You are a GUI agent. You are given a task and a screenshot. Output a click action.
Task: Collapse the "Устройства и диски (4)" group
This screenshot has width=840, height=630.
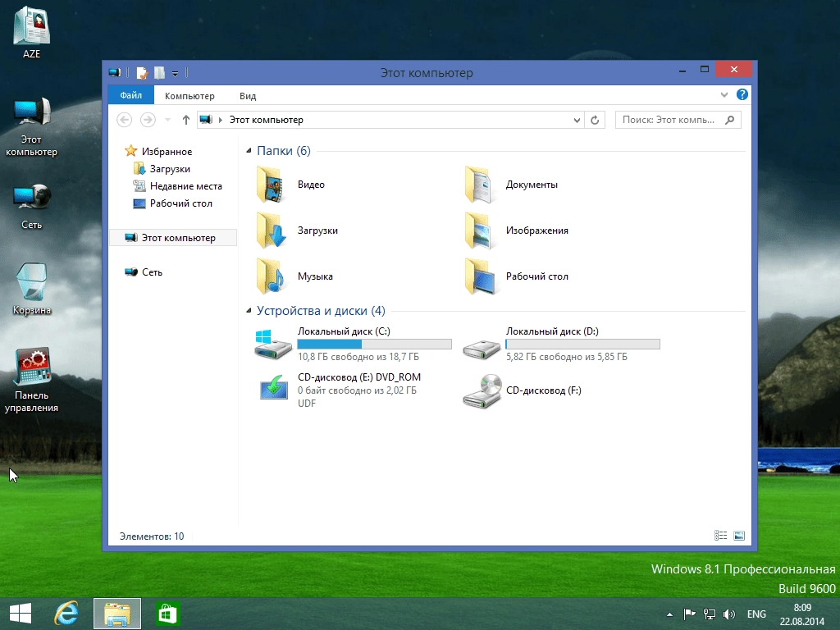click(x=249, y=311)
